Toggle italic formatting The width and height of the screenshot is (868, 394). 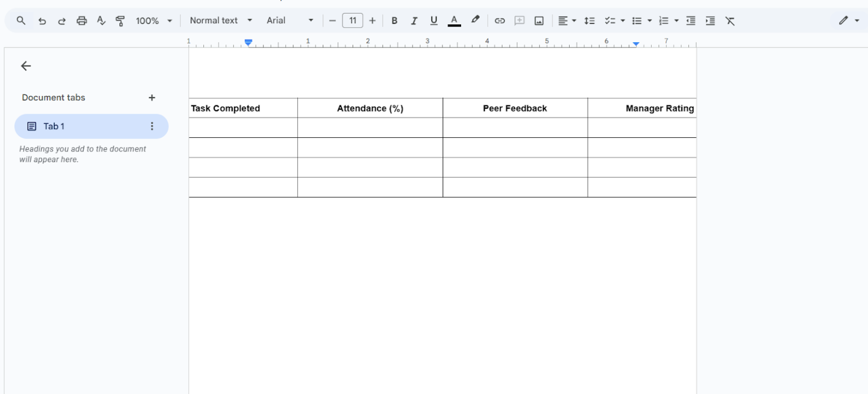tap(414, 20)
